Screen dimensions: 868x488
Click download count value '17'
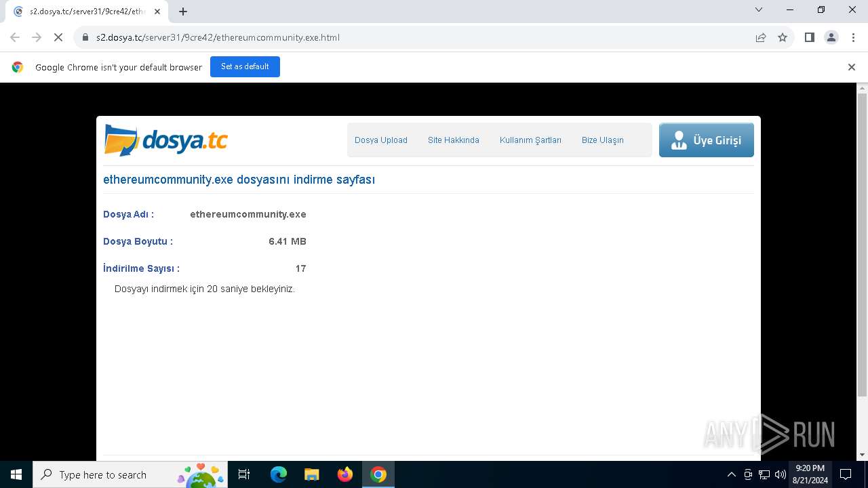coord(300,268)
